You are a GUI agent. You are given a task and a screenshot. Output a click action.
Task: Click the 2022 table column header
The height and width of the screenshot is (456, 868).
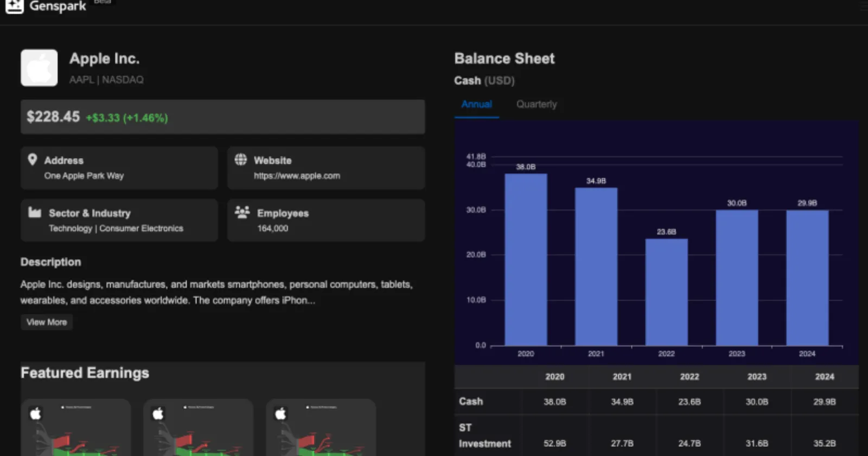point(690,377)
